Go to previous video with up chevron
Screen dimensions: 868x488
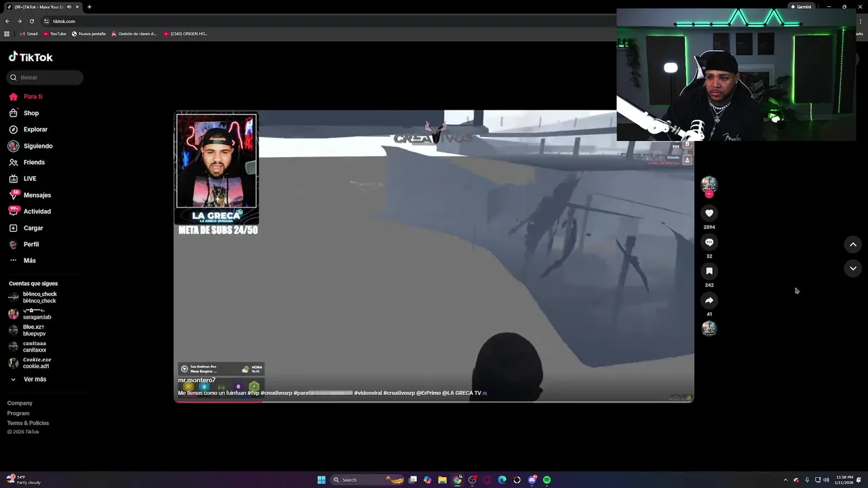pos(853,245)
